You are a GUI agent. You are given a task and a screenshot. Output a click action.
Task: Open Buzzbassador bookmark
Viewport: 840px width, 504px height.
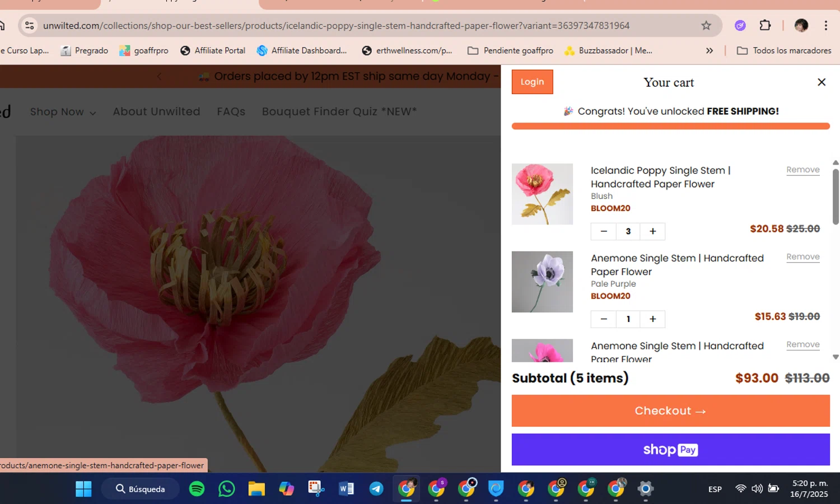pyautogui.click(x=608, y=50)
